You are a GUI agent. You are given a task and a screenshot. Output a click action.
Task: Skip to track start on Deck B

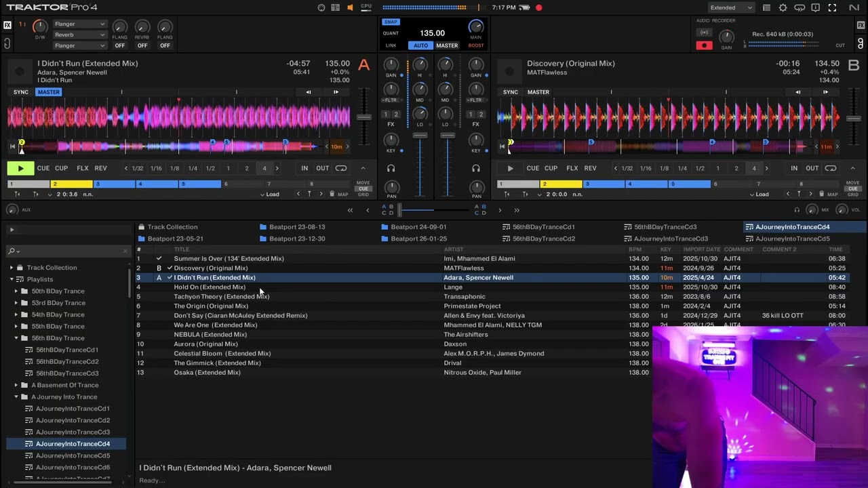tap(502, 146)
